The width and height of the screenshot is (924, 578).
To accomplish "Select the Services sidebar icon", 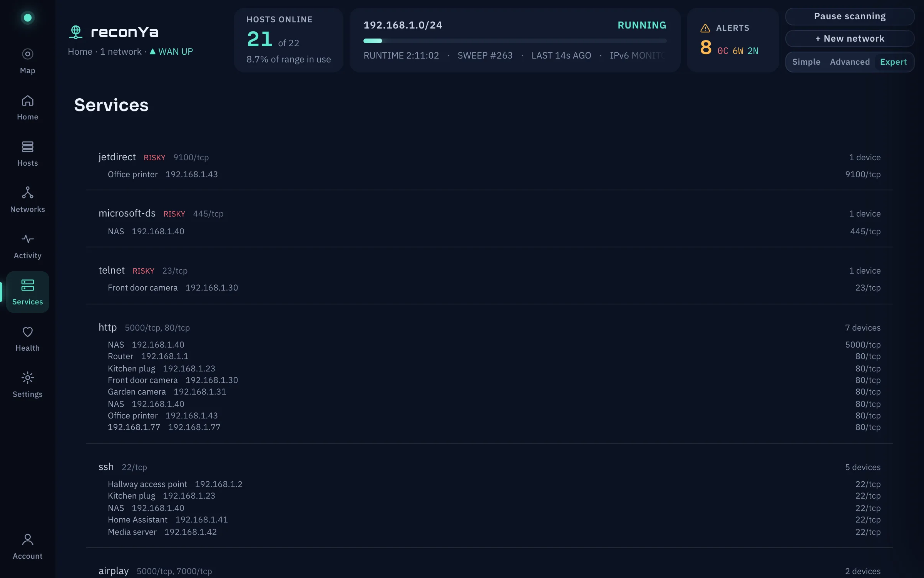I will tap(27, 285).
